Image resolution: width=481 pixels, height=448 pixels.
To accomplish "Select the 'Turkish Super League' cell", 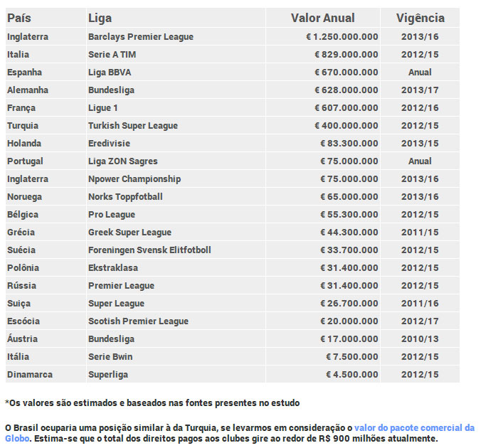I will coord(132,125).
